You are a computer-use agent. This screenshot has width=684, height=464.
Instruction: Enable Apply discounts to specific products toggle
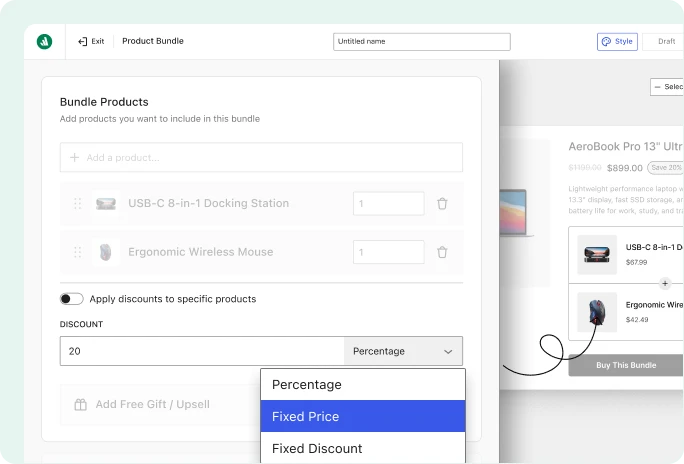pyautogui.click(x=72, y=299)
